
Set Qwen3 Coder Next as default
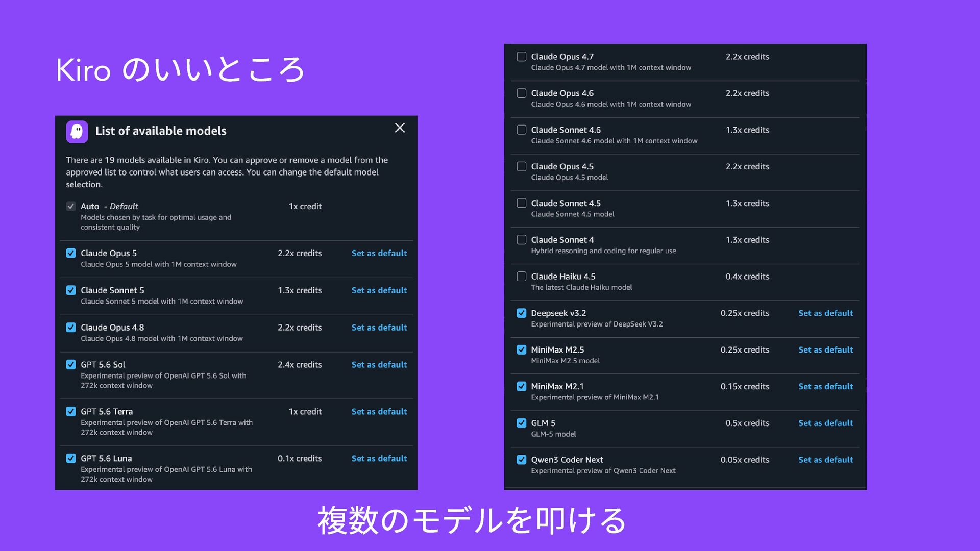pyautogui.click(x=826, y=460)
